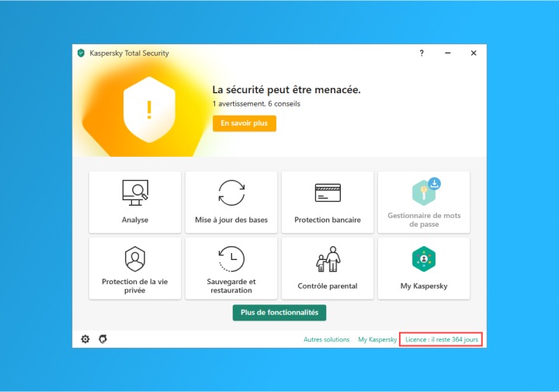Screen dimensions: 559x392
Task: Open Licence: il reste 364 jours link
Action: [x=441, y=340]
